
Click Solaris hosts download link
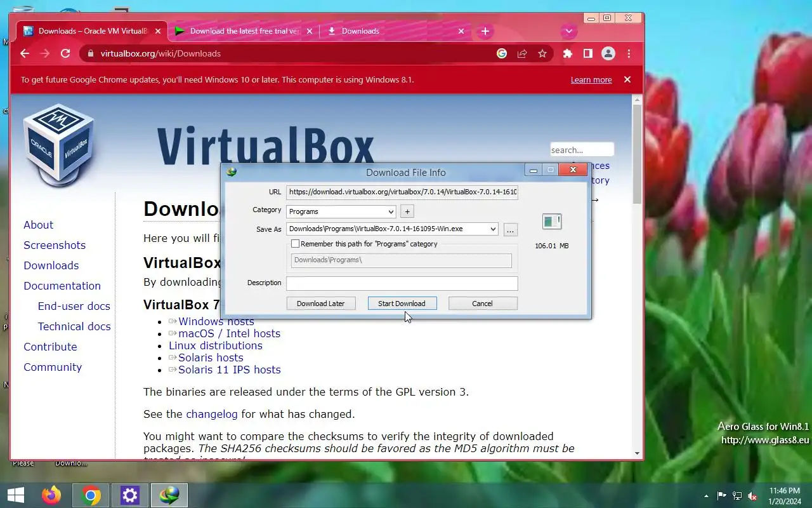tap(211, 358)
